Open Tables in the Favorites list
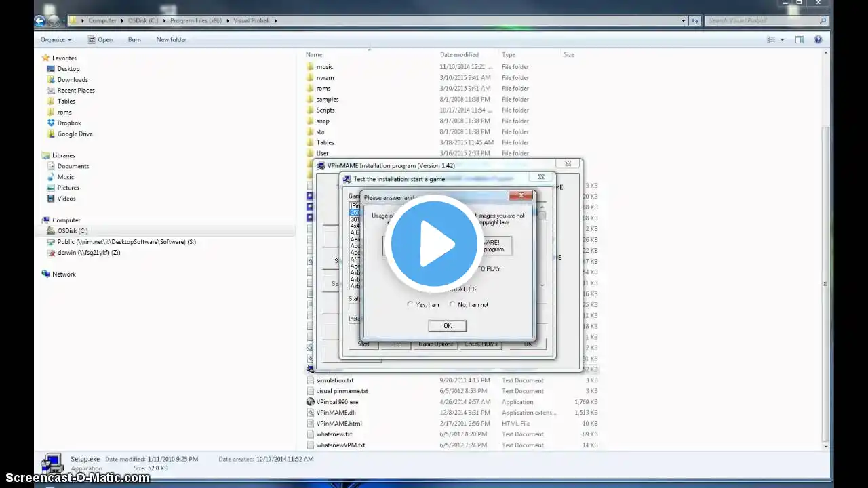This screenshot has height=488, width=868. point(66,102)
